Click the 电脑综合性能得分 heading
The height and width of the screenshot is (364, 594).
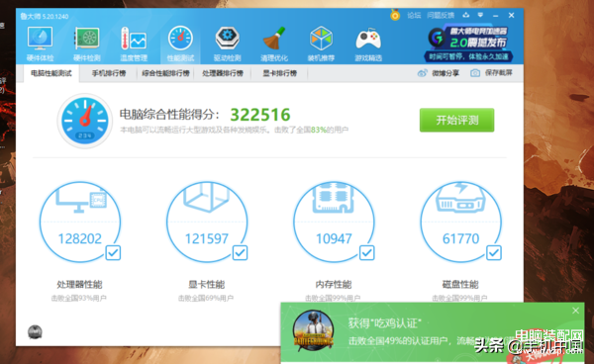(x=169, y=115)
